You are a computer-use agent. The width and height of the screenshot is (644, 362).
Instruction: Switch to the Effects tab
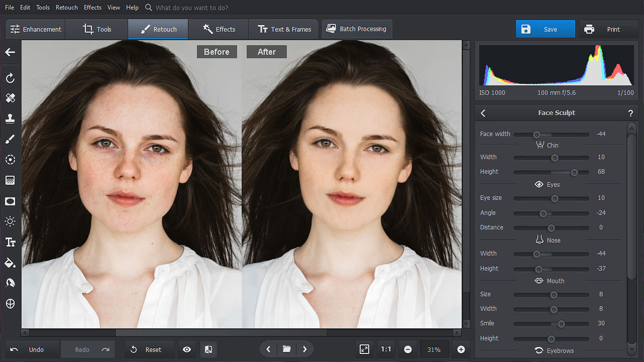219,29
